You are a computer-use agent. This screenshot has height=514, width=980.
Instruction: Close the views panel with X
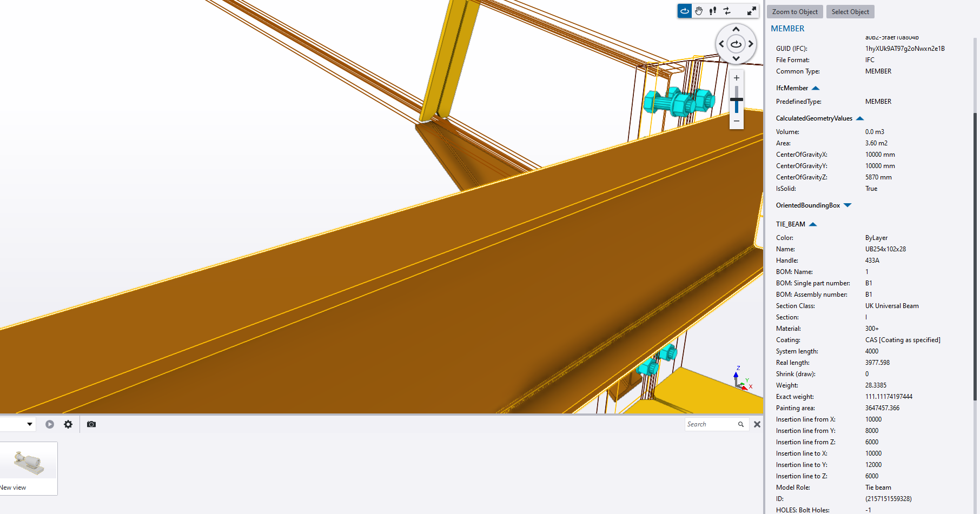point(757,424)
